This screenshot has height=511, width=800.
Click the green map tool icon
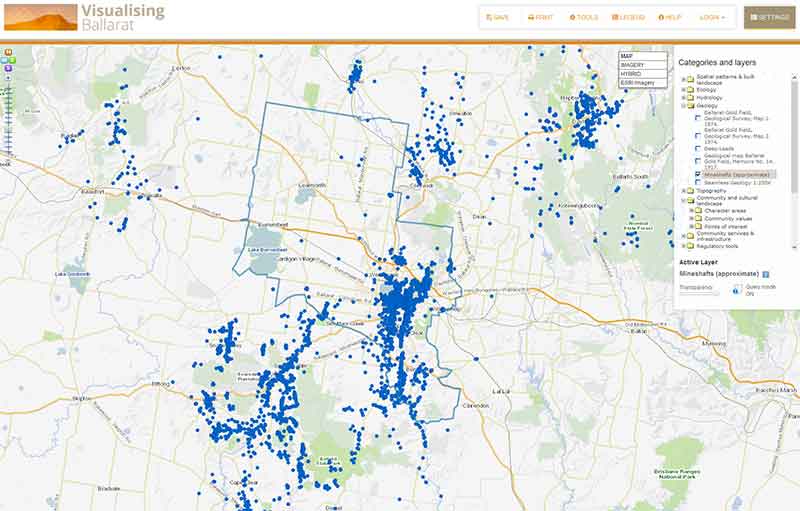coord(12,60)
